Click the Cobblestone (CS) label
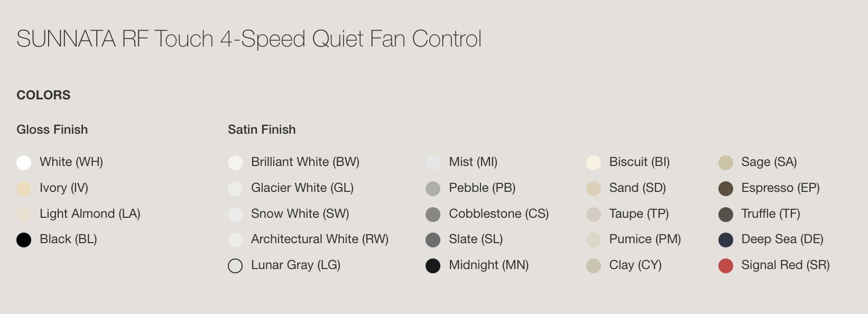Screen dimensions: 868x314 click(498, 214)
